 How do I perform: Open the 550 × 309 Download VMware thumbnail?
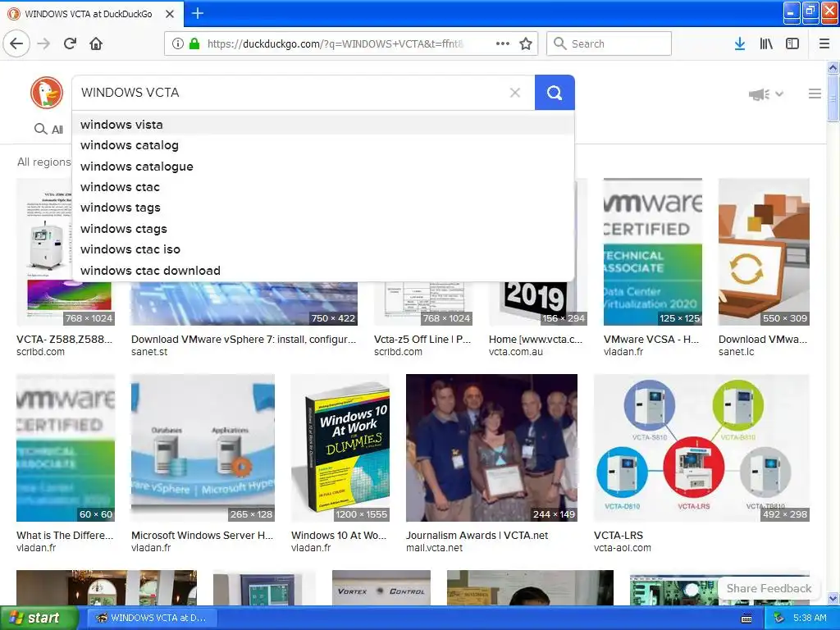(x=764, y=252)
